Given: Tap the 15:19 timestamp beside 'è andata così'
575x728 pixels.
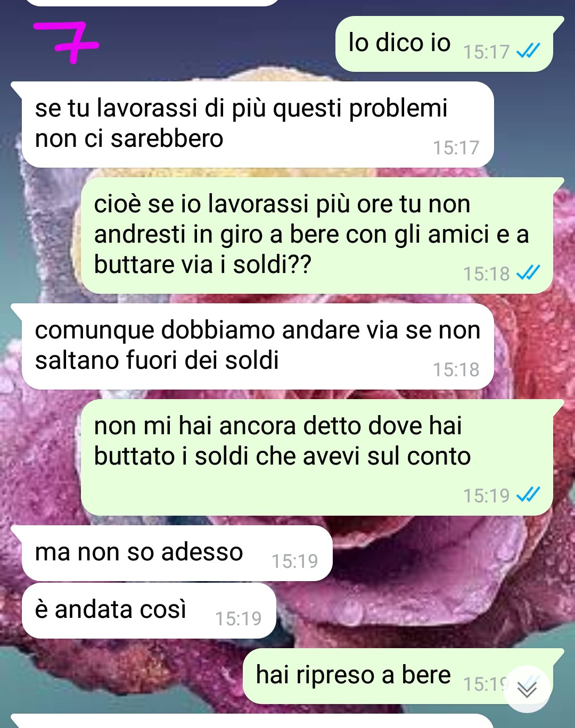Looking at the screenshot, I should 239,618.
